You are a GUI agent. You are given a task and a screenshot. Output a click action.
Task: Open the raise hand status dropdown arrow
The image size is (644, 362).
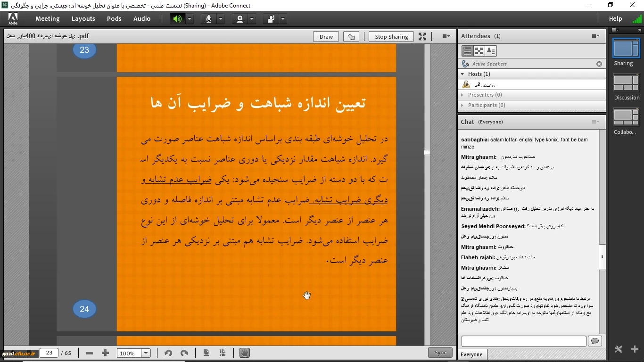tap(283, 19)
